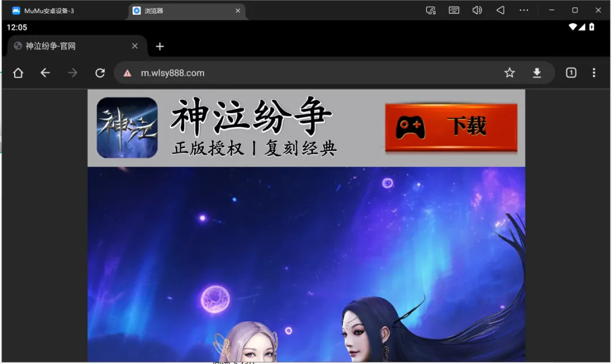612x364 pixels.
Task: Switch to the MuMu安卓设备-3 emulator tab
Action: 49,11
